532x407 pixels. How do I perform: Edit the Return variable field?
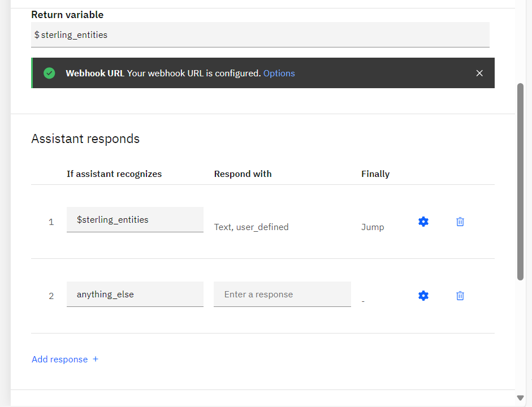[260, 35]
